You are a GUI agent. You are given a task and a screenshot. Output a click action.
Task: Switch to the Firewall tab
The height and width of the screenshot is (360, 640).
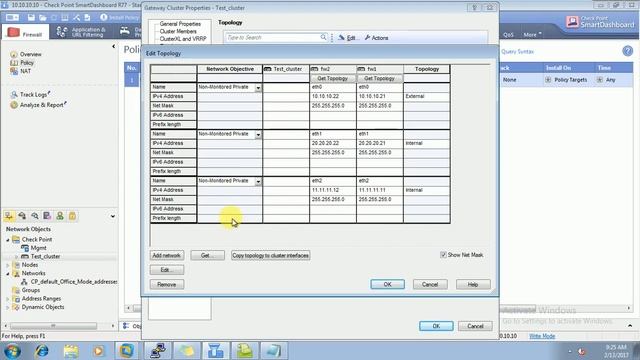pyautogui.click(x=25, y=33)
